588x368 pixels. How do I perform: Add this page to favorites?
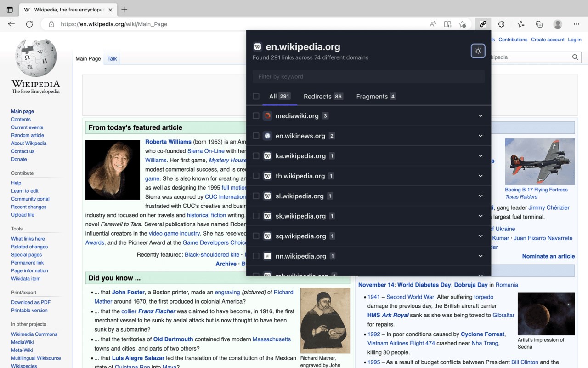pos(463,24)
